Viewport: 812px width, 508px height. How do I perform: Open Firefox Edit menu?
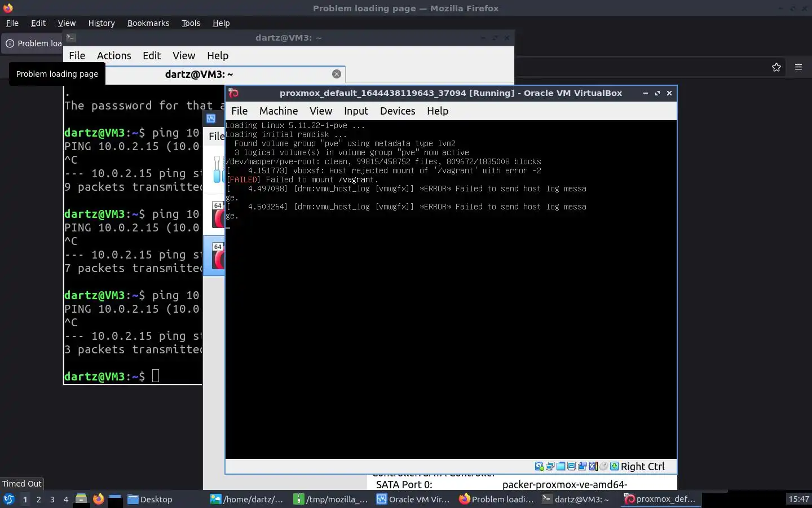click(38, 23)
